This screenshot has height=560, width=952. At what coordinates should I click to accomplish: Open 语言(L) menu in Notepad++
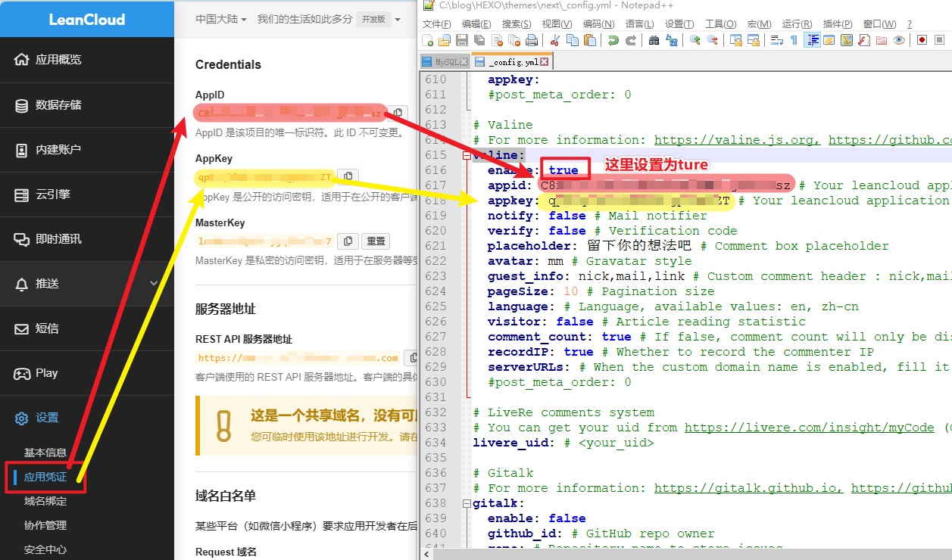(640, 24)
